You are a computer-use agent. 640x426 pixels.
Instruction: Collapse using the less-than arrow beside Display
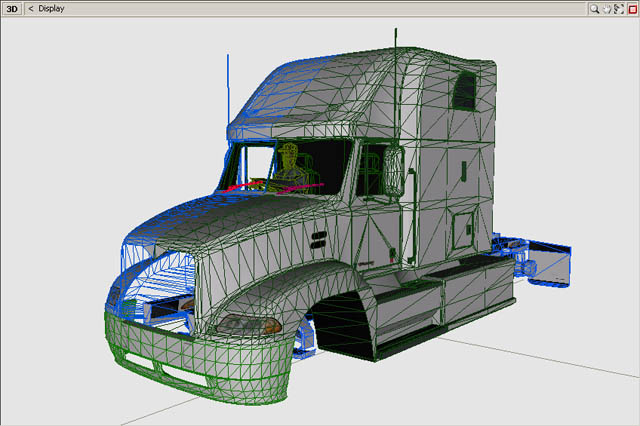31,9
